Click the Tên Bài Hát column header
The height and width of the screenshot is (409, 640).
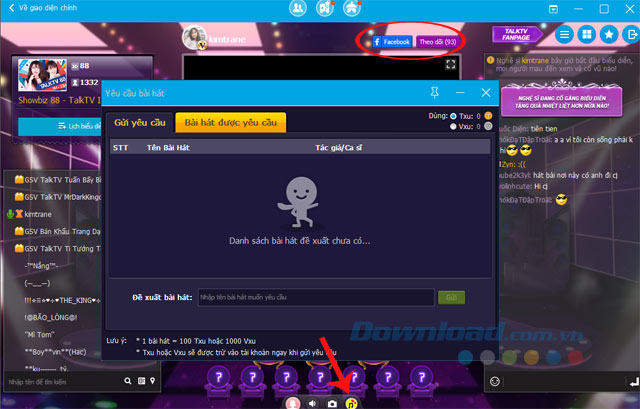coord(168,148)
